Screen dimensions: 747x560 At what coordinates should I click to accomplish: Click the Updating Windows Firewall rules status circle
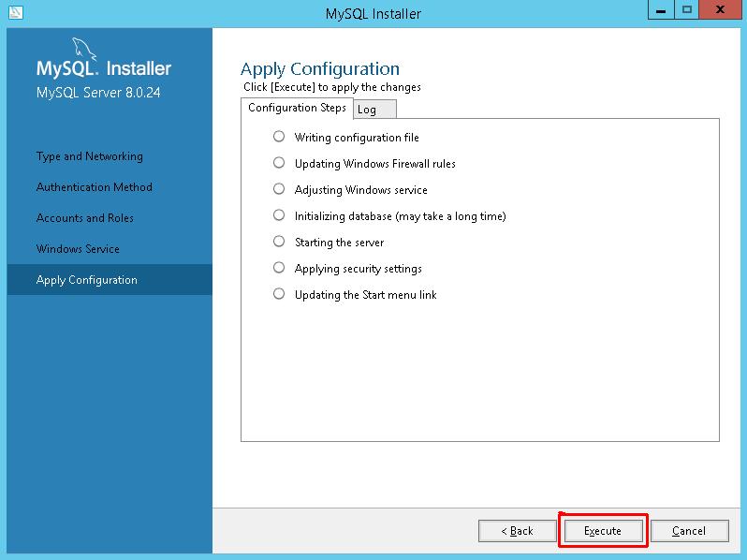[279, 163]
